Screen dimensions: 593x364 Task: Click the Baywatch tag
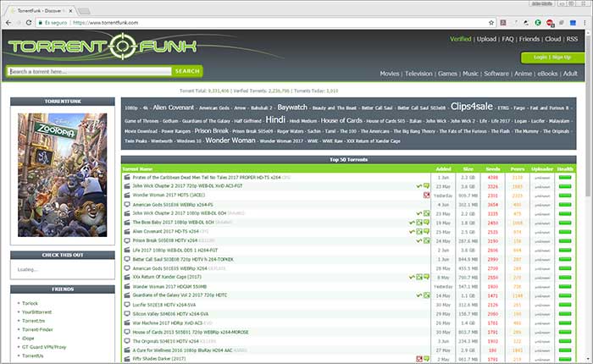tap(292, 108)
